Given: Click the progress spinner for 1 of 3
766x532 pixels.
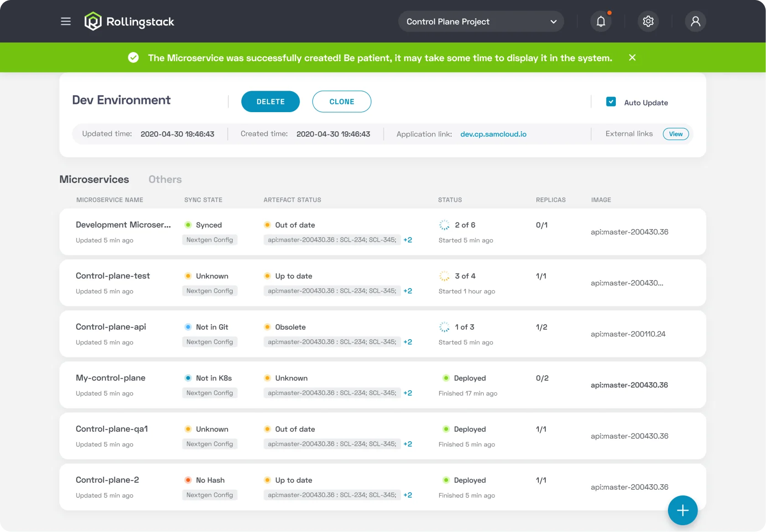Looking at the screenshot, I should [444, 327].
